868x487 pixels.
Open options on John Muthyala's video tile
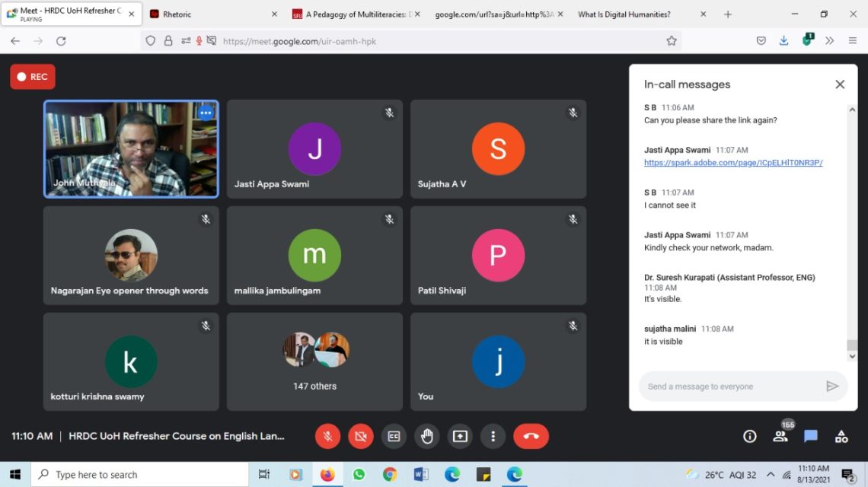click(206, 113)
